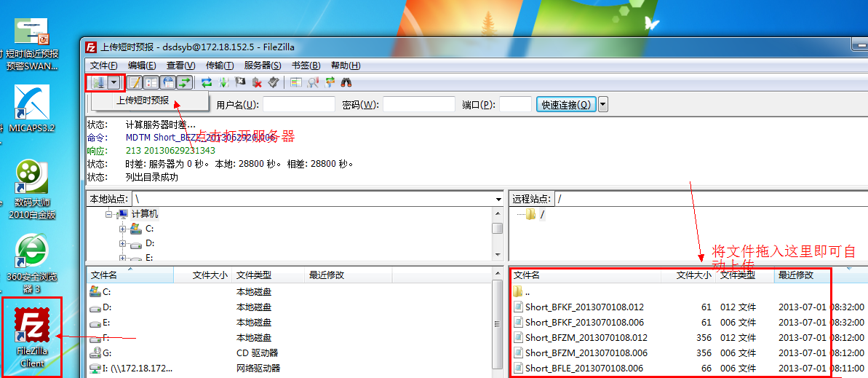Viewport: 868px width, 378px height.
Task: Toggle the message log display
Action: point(135,82)
